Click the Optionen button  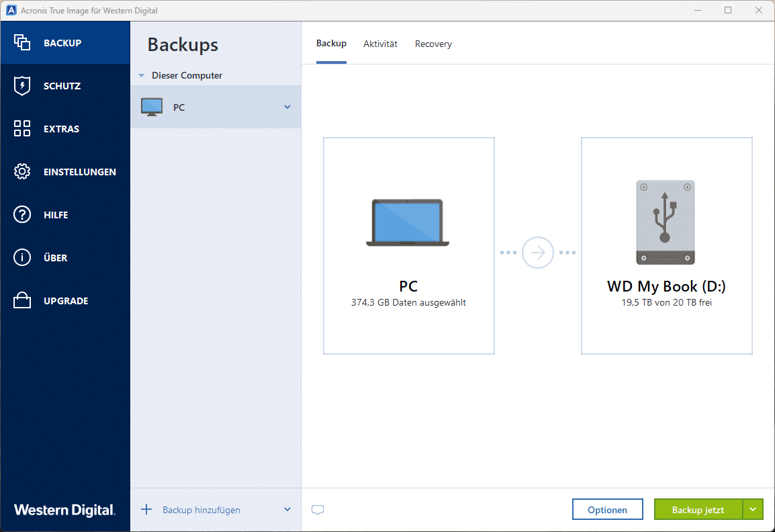pos(607,510)
